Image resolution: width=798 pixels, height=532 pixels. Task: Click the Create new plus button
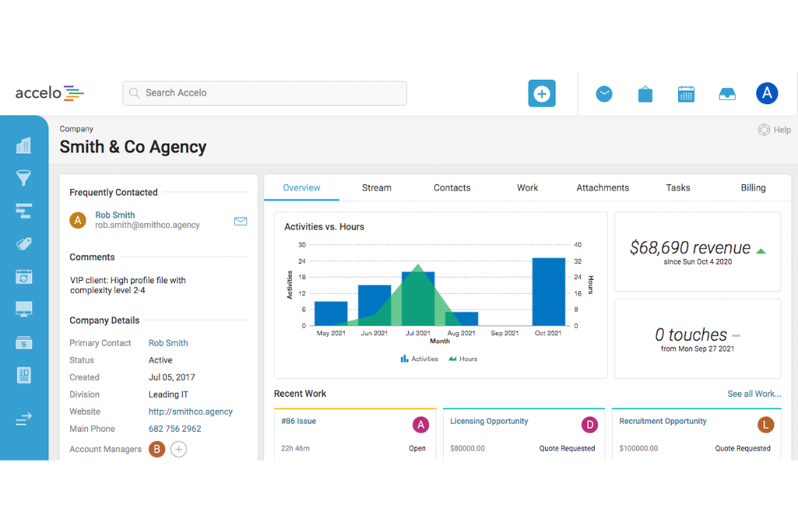click(x=541, y=93)
